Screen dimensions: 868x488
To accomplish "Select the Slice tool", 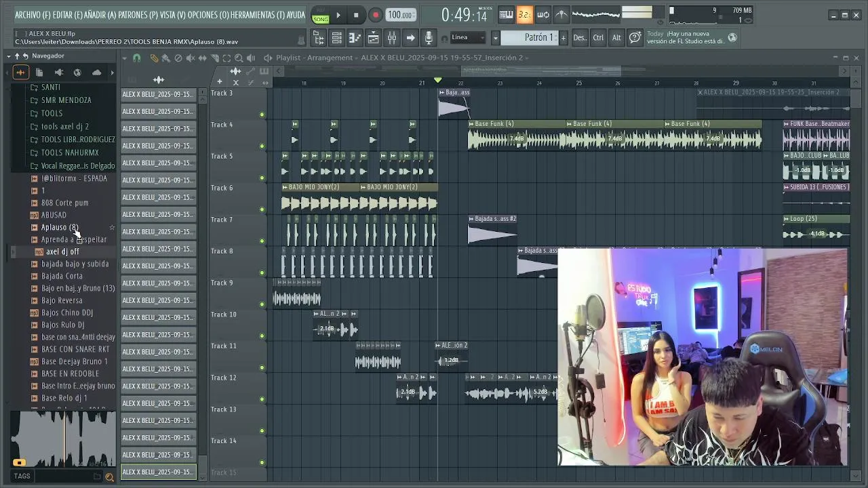I will click(214, 58).
